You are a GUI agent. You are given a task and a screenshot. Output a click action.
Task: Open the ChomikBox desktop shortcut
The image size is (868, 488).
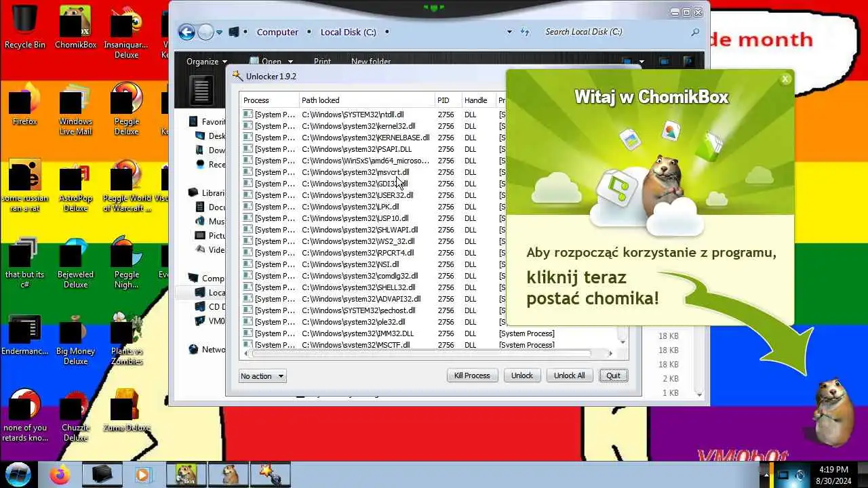click(x=75, y=27)
